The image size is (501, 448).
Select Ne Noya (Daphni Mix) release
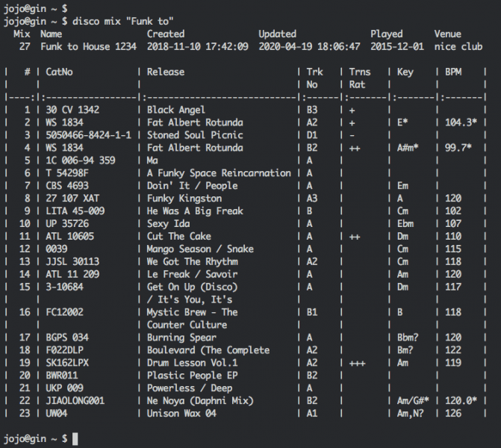(200, 401)
